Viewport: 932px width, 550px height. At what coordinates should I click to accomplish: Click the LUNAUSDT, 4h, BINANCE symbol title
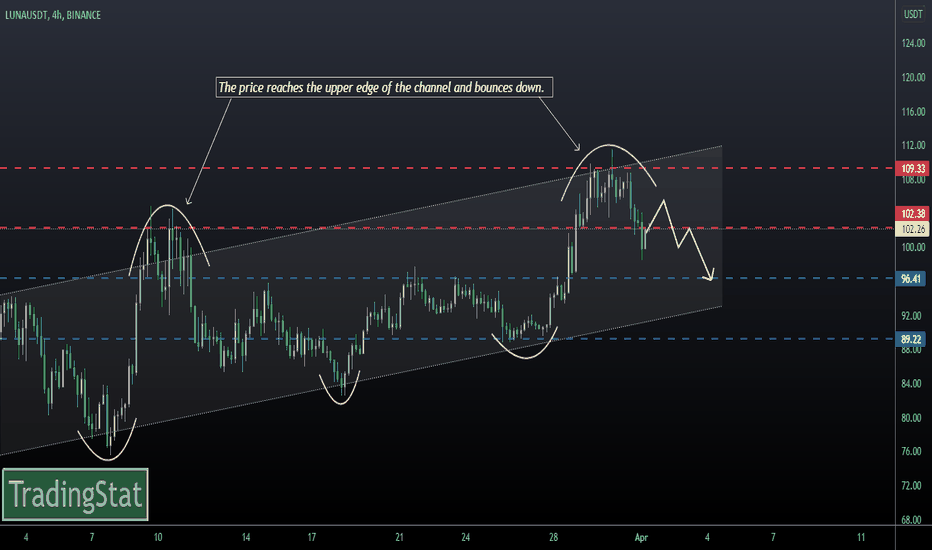tap(53, 15)
